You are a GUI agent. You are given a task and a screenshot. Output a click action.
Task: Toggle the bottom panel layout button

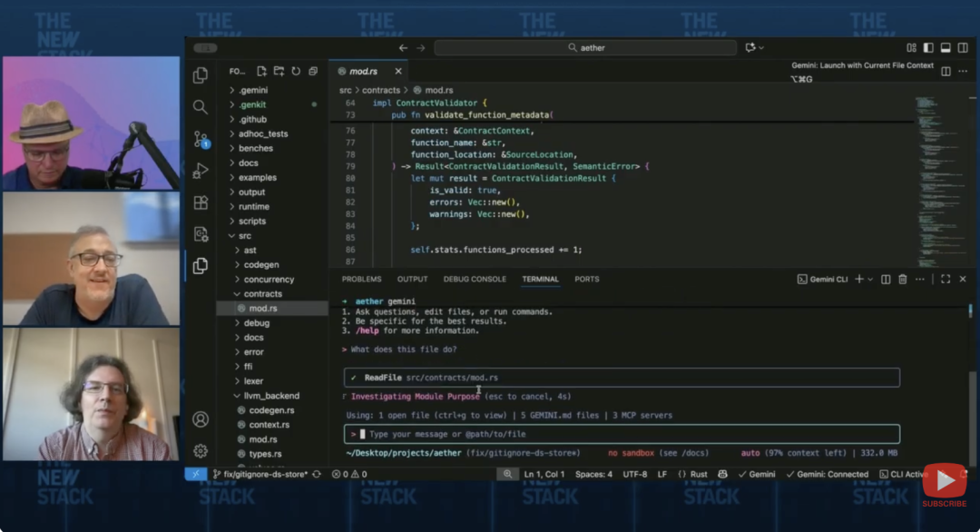click(x=946, y=48)
